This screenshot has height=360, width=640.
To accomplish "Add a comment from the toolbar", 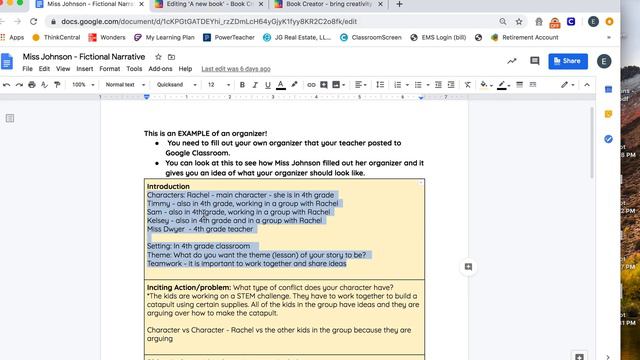I will coord(324,85).
